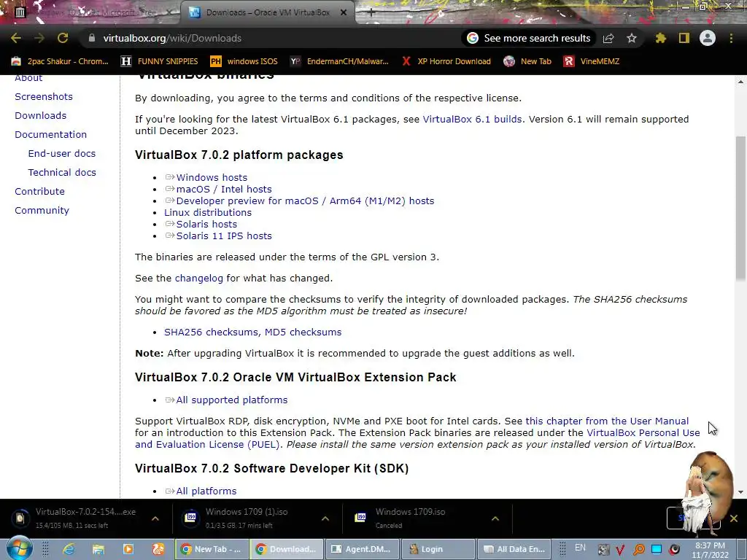Click the forward navigation arrow
747x560 pixels.
click(x=39, y=38)
